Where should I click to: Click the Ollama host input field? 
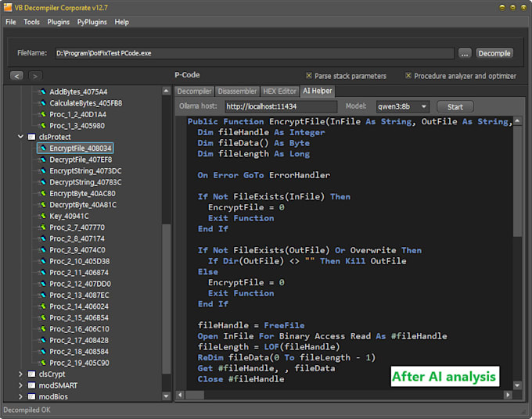[x=281, y=107]
